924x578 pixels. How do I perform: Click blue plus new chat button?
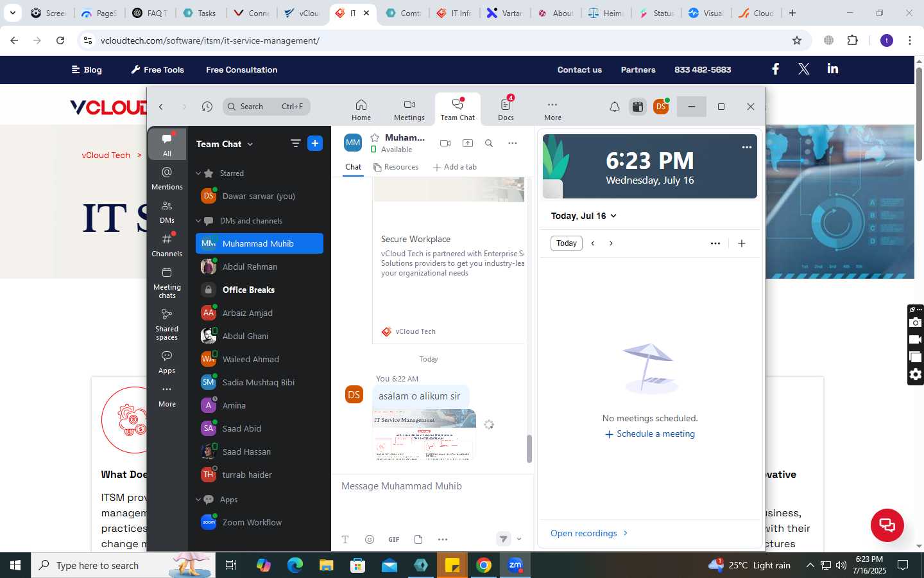(x=315, y=144)
